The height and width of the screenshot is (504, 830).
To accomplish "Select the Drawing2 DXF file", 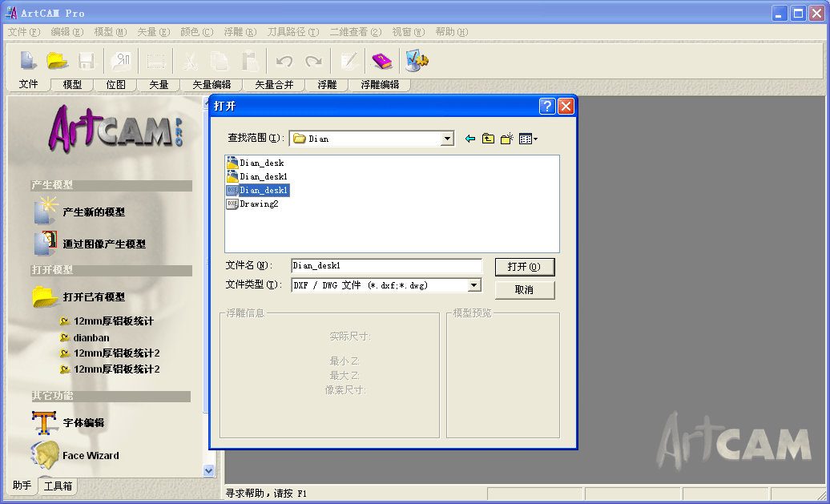I will click(x=252, y=204).
